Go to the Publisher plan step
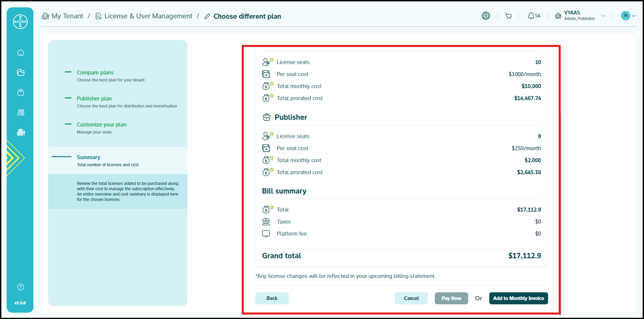The image size is (644, 319). click(94, 98)
